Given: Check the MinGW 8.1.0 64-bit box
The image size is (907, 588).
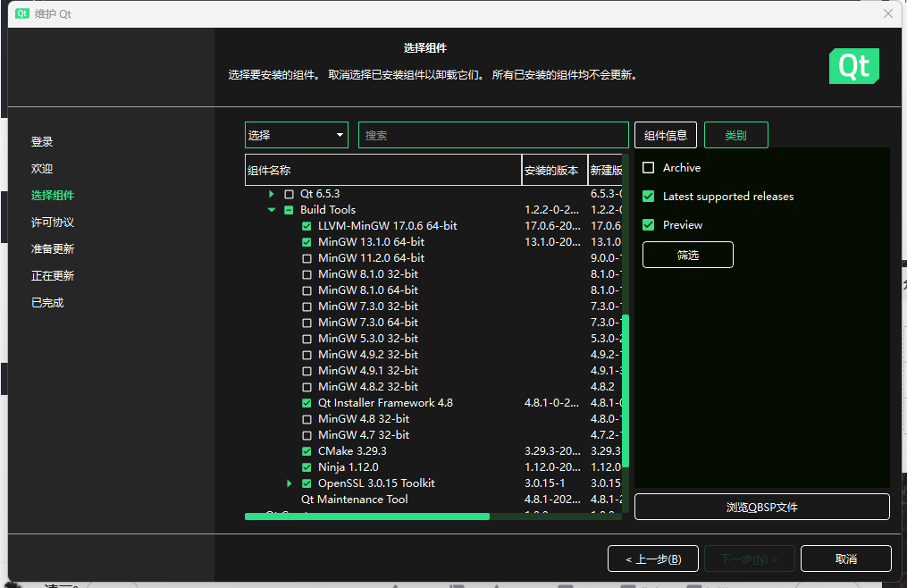Looking at the screenshot, I should coord(307,290).
